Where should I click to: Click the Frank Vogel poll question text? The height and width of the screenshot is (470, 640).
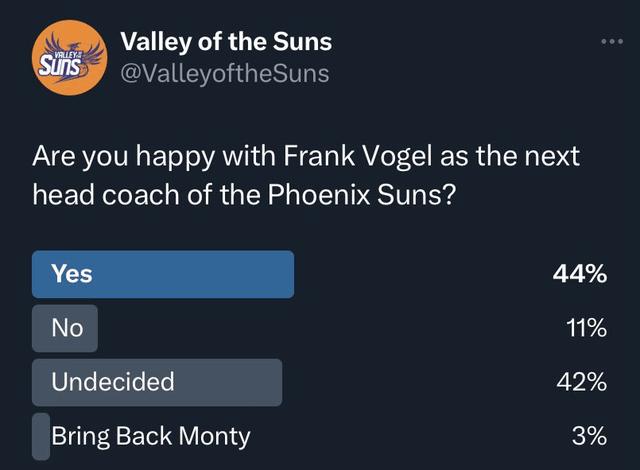click(306, 175)
